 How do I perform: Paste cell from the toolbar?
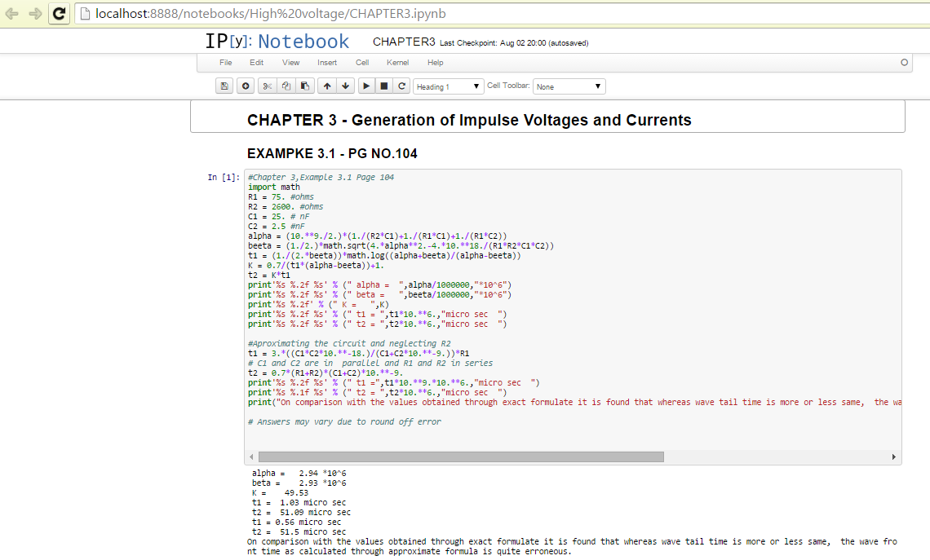click(304, 86)
